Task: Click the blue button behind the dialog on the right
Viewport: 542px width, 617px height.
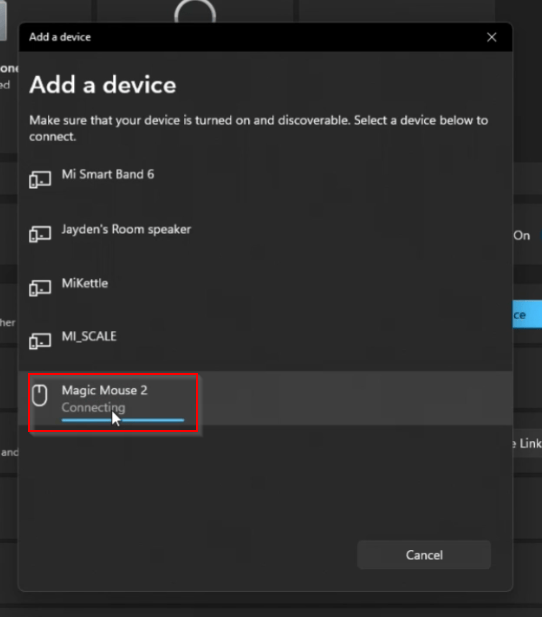Action: [x=527, y=314]
